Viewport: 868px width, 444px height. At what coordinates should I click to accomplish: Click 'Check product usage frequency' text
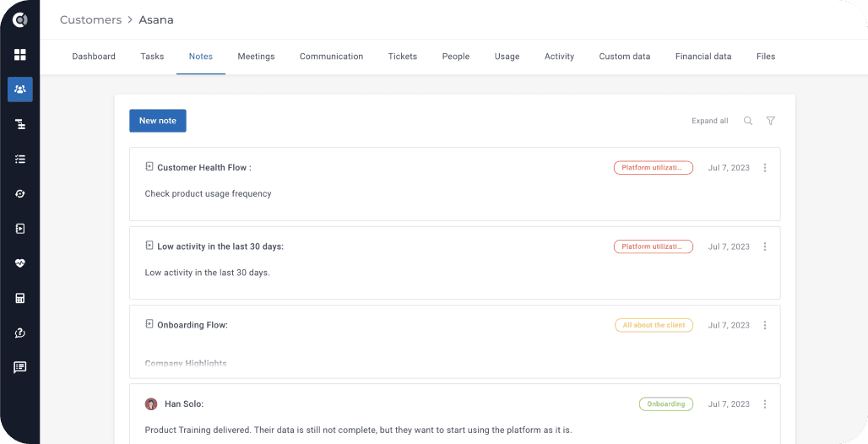[209, 194]
